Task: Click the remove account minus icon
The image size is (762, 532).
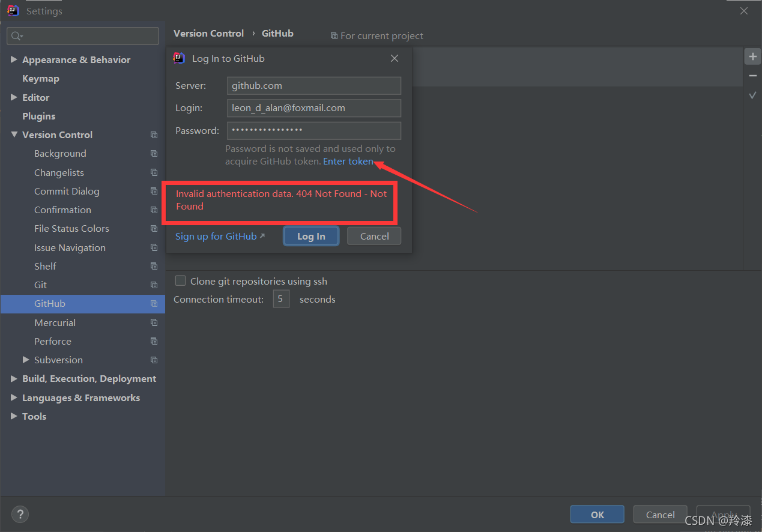Action: 752,76
